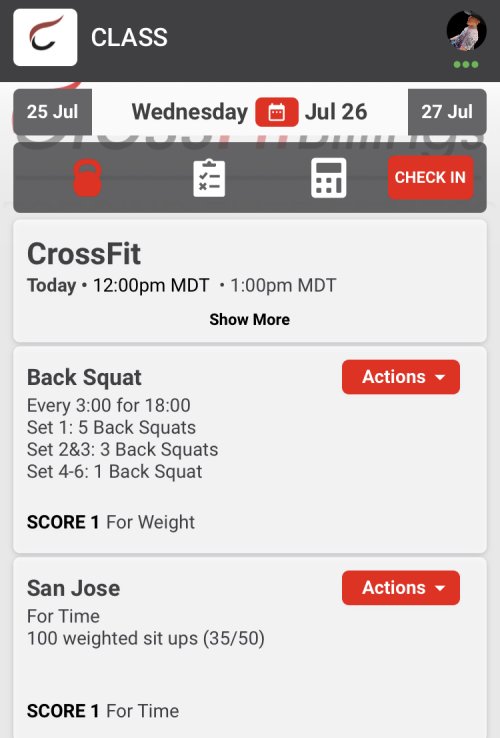
Task: Tap Back Squat SCORE 1 For Weight
Action: click(x=111, y=522)
